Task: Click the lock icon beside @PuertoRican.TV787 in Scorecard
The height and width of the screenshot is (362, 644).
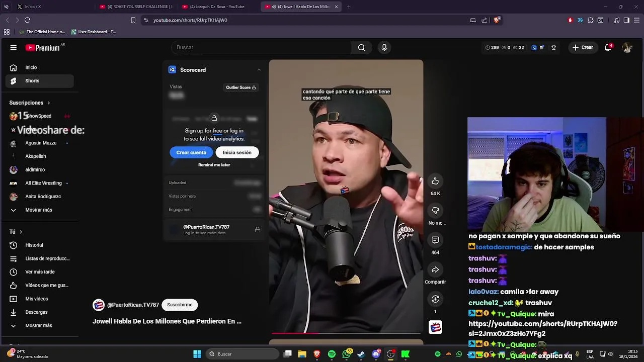Action: [x=258, y=230]
